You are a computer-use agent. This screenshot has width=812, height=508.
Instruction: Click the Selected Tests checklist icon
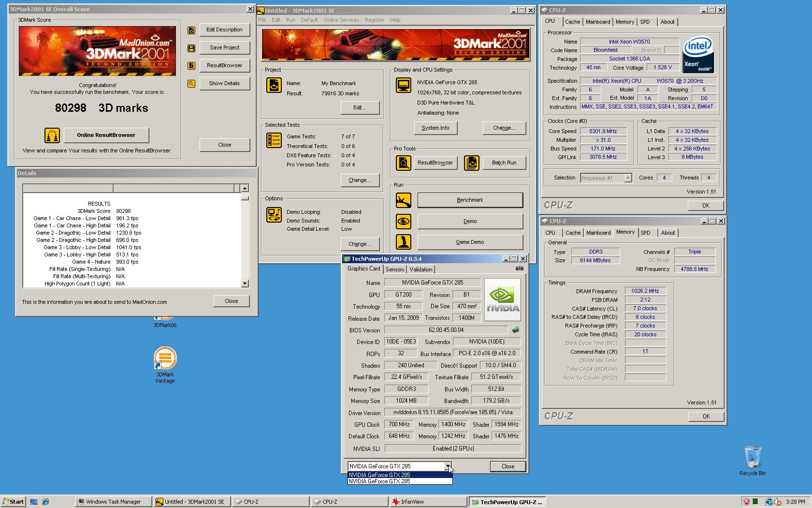coord(274,140)
